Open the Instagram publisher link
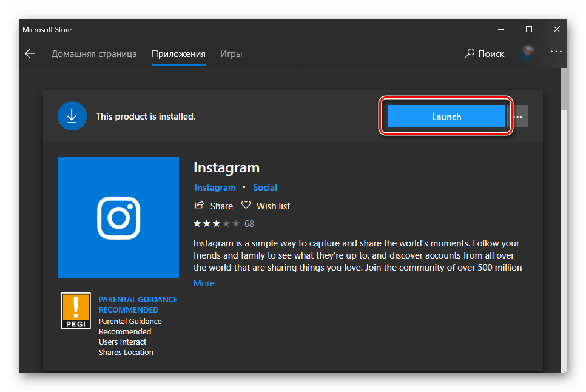The height and width of the screenshot is (392, 586). tap(215, 188)
